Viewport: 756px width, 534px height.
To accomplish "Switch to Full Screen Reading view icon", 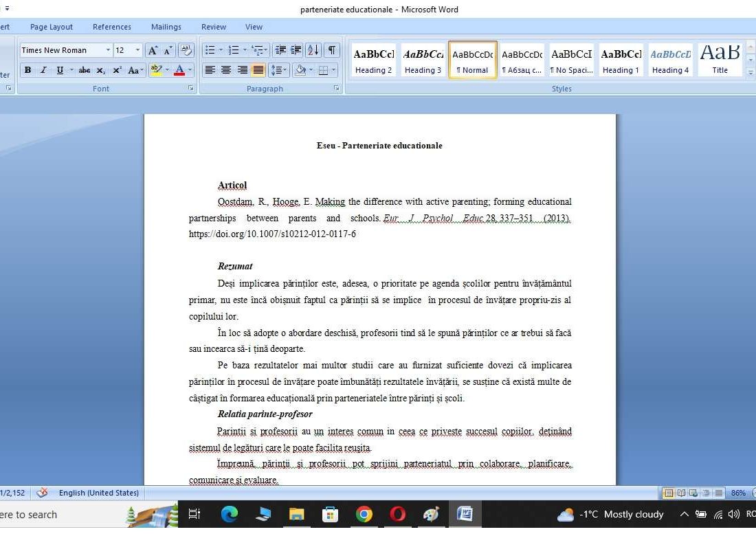I will point(680,493).
